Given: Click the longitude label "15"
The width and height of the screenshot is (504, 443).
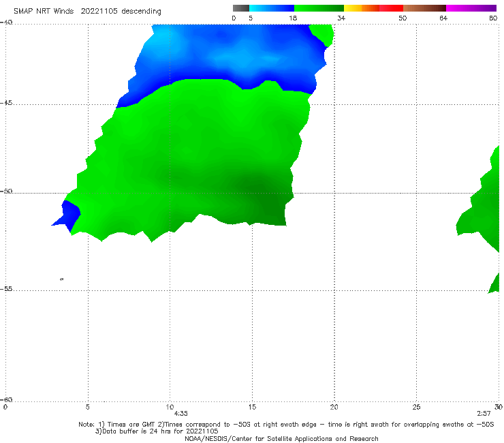Looking at the screenshot, I should tap(252, 407).
